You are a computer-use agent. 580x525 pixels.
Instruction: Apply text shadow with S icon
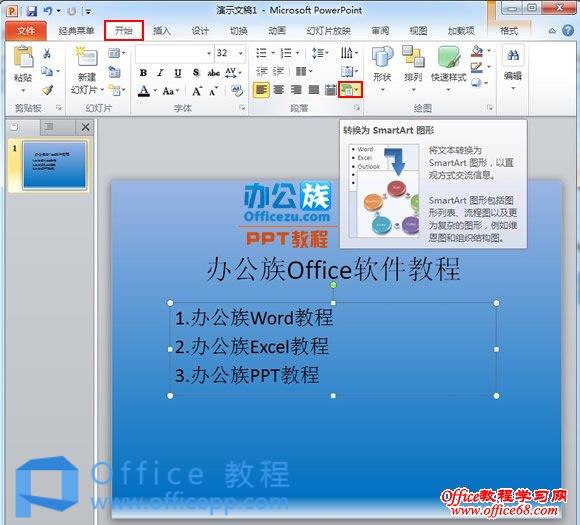tap(196, 73)
